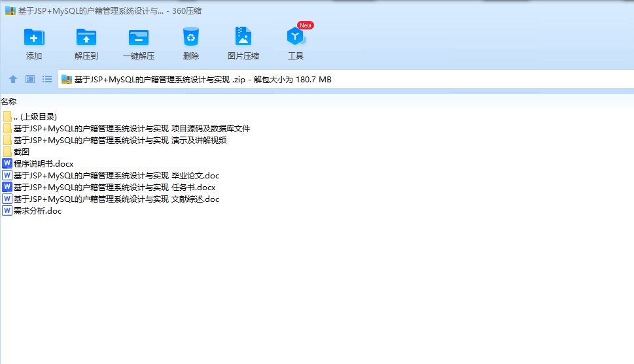This screenshot has width=634, height=364.
Task: Click the red New badge on 工具
Action: pos(306,25)
